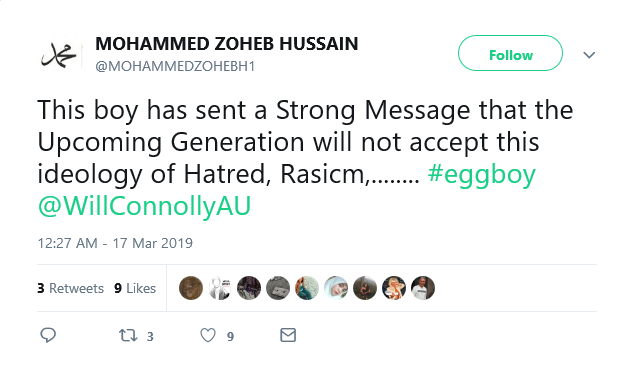Open fourth liker's gray cassette avatar
The height and width of the screenshot is (368, 633).
[x=278, y=288]
